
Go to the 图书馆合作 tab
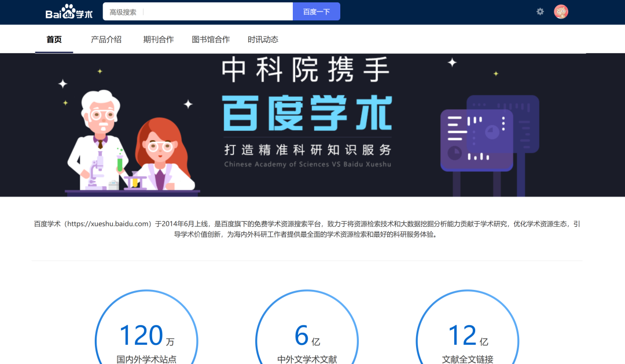pyautogui.click(x=211, y=39)
